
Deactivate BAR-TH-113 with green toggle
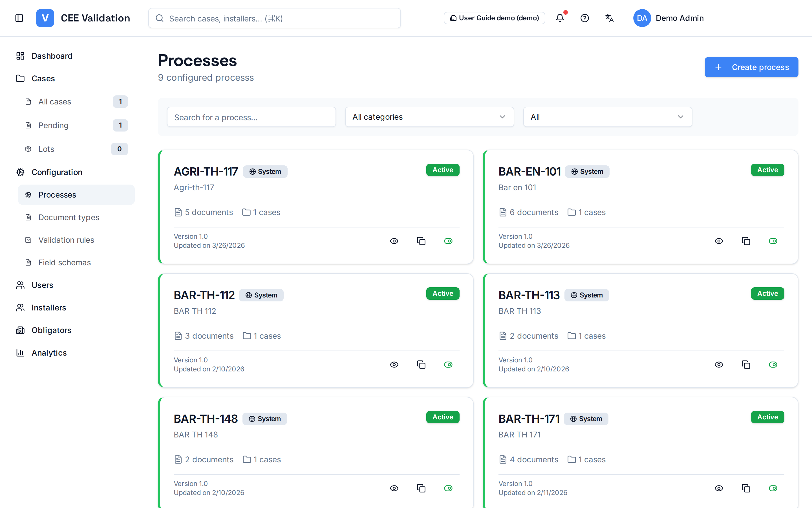point(773,365)
